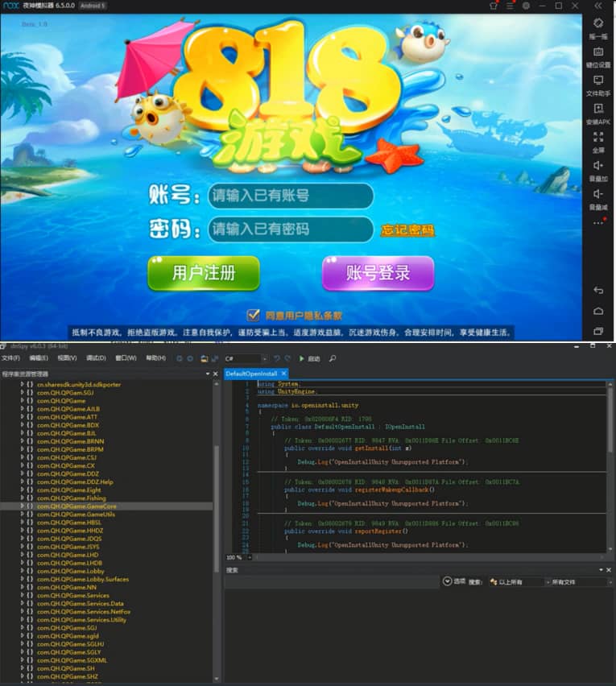The width and height of the screenshot is (616, 686).
Task: Expand the com.QH.QPGame.GameCore namespace
Action: 22,506
